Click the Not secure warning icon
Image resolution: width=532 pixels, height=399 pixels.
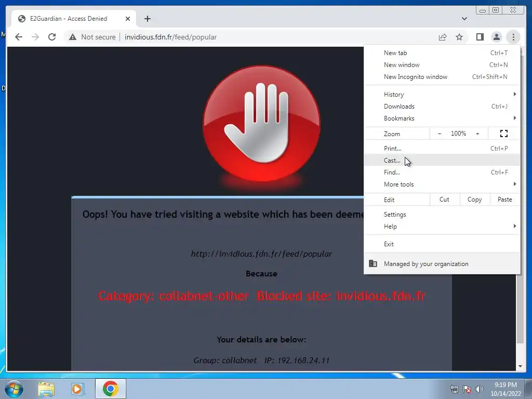(x=73, y=37)
